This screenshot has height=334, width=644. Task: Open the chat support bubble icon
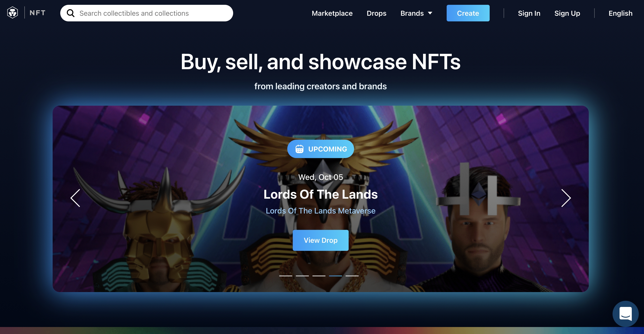[x=625, y=313]
